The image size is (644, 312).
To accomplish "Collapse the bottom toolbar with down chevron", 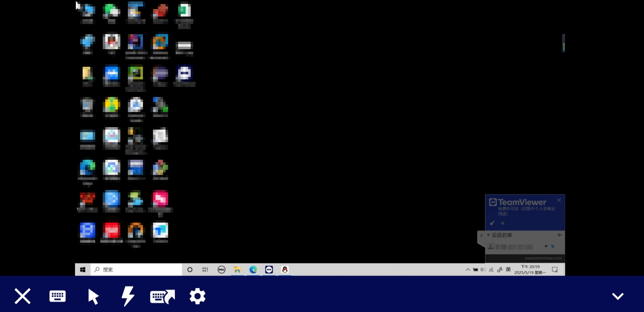I will pyautogui.click(x=618, y=296).
